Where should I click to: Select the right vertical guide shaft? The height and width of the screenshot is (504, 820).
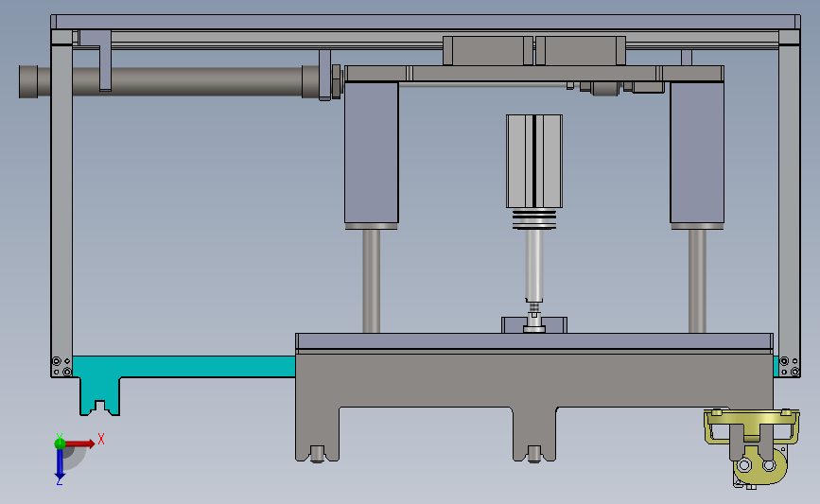697,281
